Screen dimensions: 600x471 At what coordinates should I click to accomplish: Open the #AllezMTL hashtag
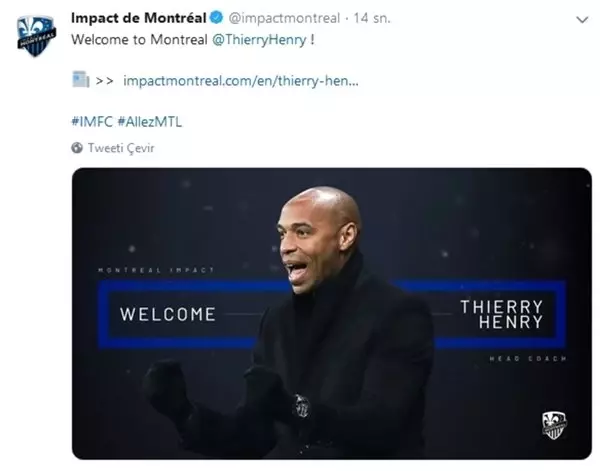click(150, 122)
